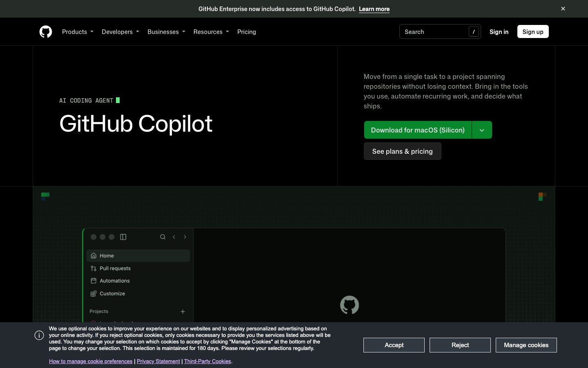
Task: Select Pull requests in the sidebar
Action: point(138,268)
